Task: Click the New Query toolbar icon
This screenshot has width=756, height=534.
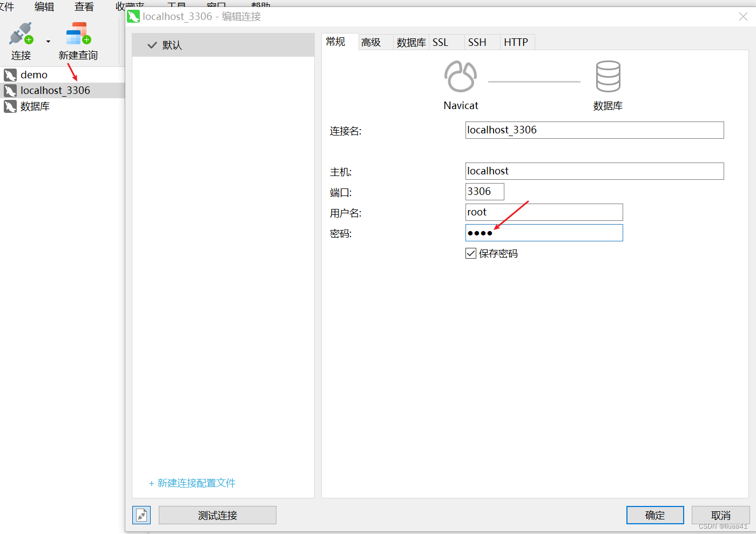Action: coord(78,33)
